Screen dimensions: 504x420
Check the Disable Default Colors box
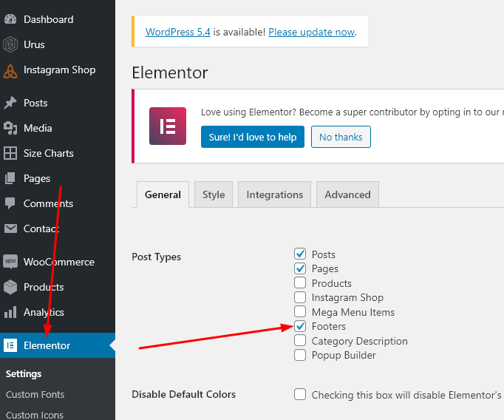[x=300, y=394]
